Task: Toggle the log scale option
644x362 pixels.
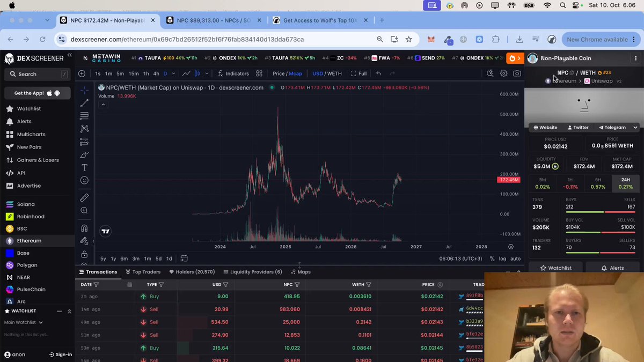Action: (x=502, y=258)
